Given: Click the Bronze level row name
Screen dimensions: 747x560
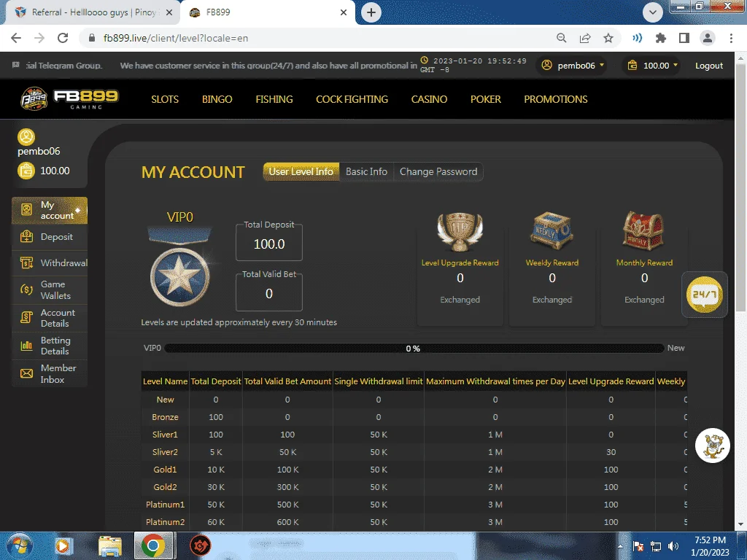Looking at the screenshot, I should (x=166, y=417).
